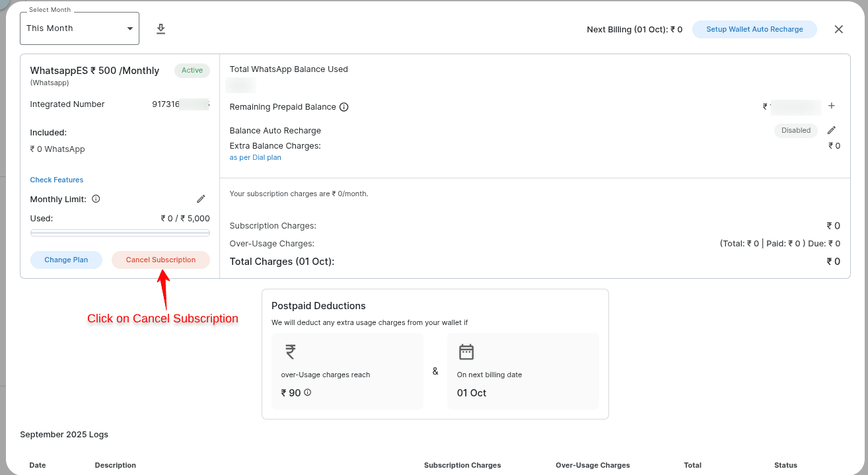868x475 pixels.
Task: Click the monthly limit usage progress bar
Action: [x=120, y=233]
